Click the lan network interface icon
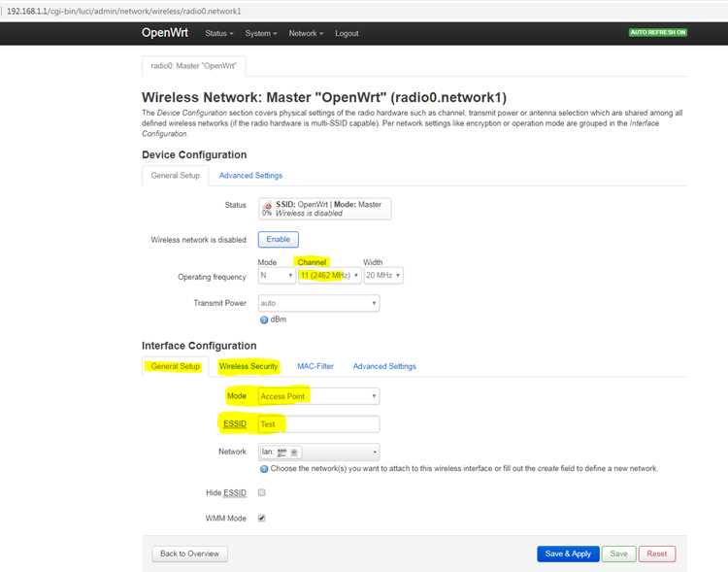This screenshot has width=728, height=572. coord(281,453)
